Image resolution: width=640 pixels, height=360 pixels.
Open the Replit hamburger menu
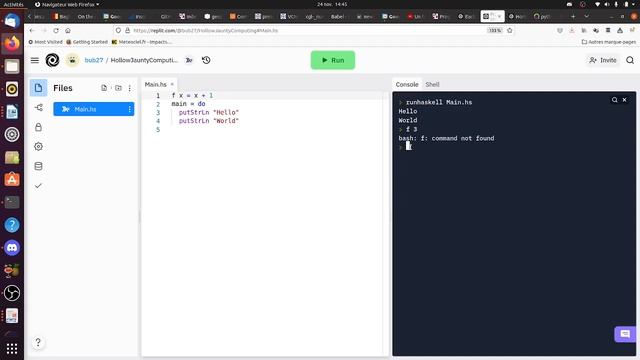coord(35,60)
